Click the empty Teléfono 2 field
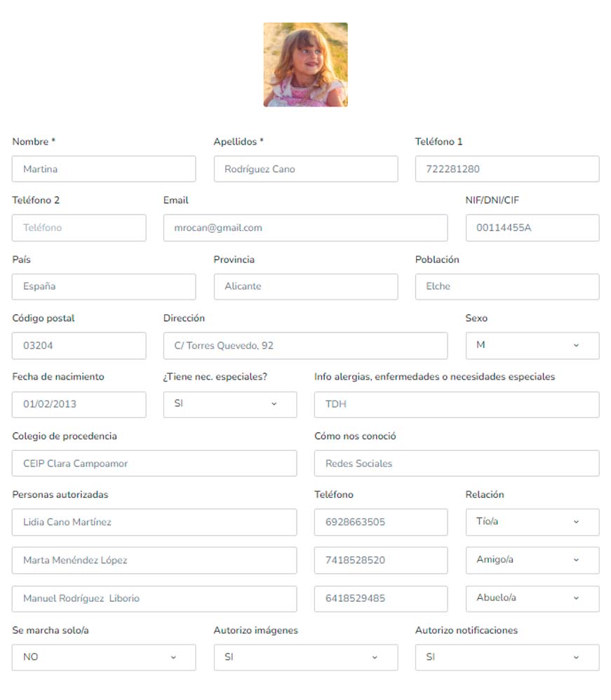The width and height of the screenshot is (611, 700). pos(79,228)
